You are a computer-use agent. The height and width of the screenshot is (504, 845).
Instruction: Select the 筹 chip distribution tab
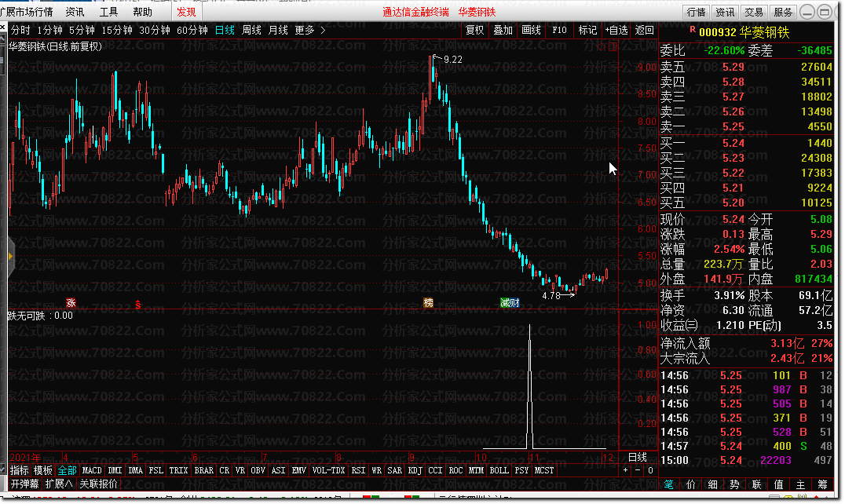823,484
